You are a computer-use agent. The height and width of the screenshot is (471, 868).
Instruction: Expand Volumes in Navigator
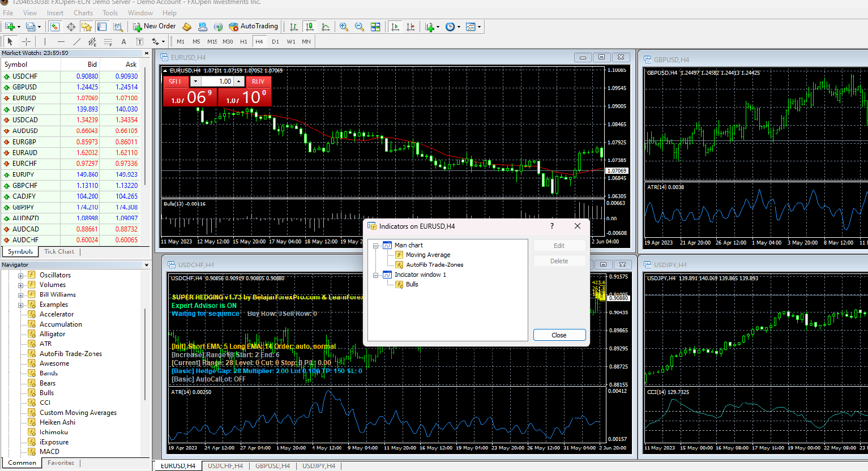21,285
